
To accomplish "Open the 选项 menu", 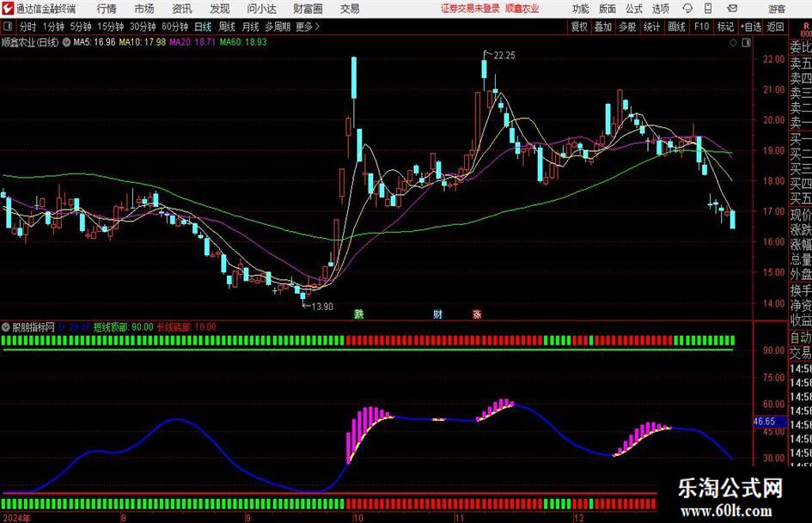I will coord(660,9).
